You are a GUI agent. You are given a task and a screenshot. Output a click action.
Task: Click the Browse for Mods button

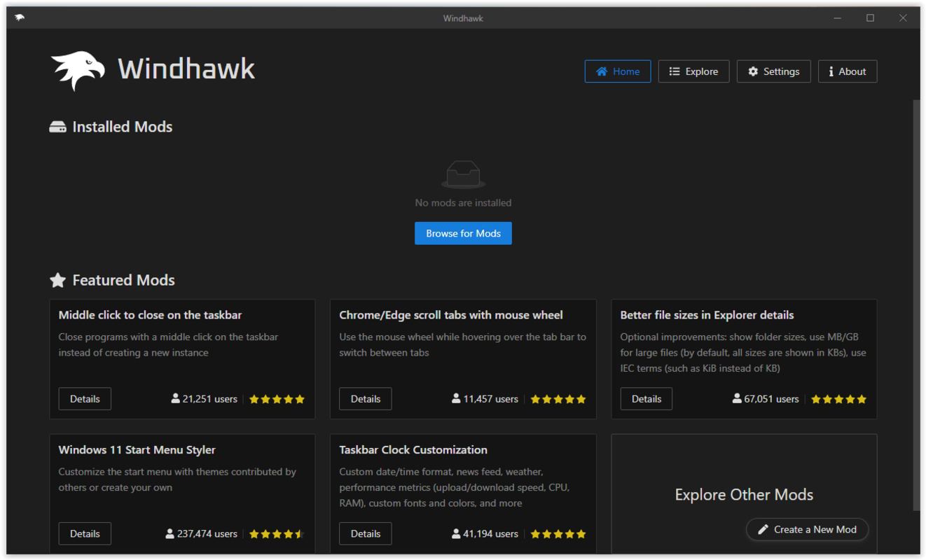coord(463,232)
